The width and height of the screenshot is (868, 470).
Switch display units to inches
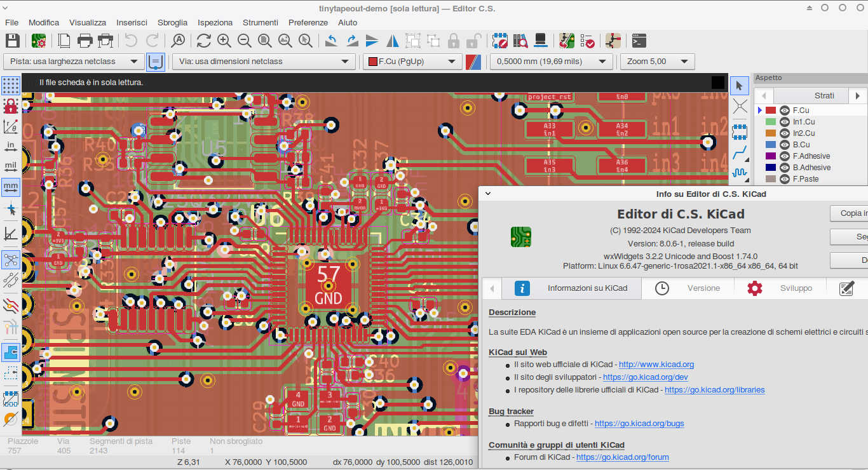click(x=11, y=147)
